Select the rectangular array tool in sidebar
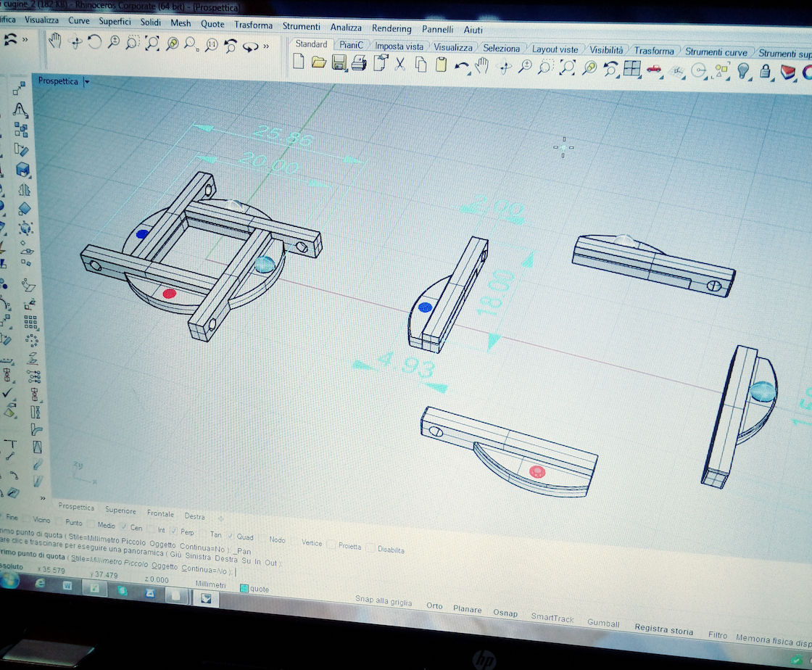The height and width of the screenshot is (670, 812). [30, 322]
